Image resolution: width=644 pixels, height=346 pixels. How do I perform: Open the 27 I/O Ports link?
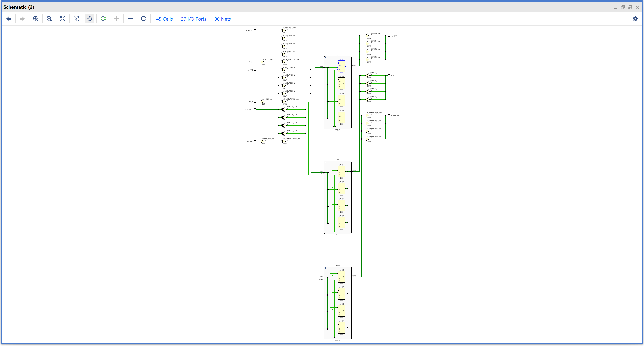point(193,19)
